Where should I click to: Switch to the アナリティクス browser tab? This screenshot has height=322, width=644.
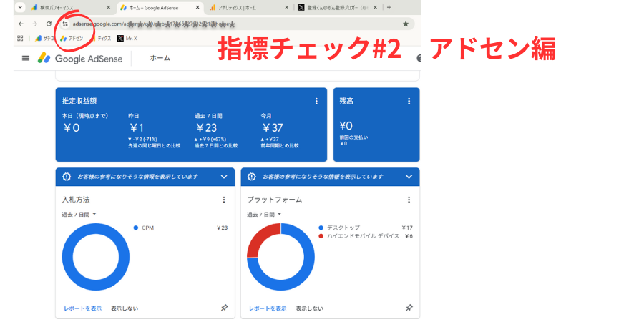(x=243, y=7)
